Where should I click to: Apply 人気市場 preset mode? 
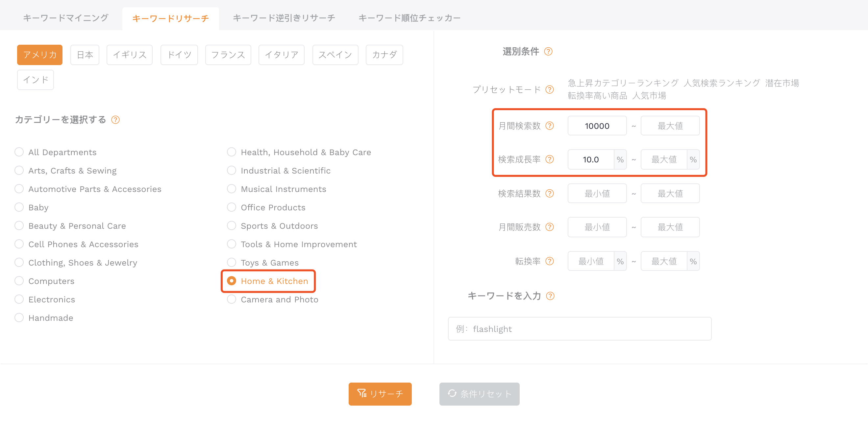pos(649,96)
